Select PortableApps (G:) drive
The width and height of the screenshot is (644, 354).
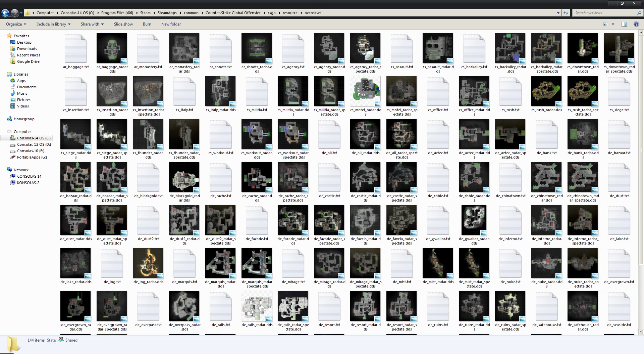pyautogui.click(x=32, y=157)
